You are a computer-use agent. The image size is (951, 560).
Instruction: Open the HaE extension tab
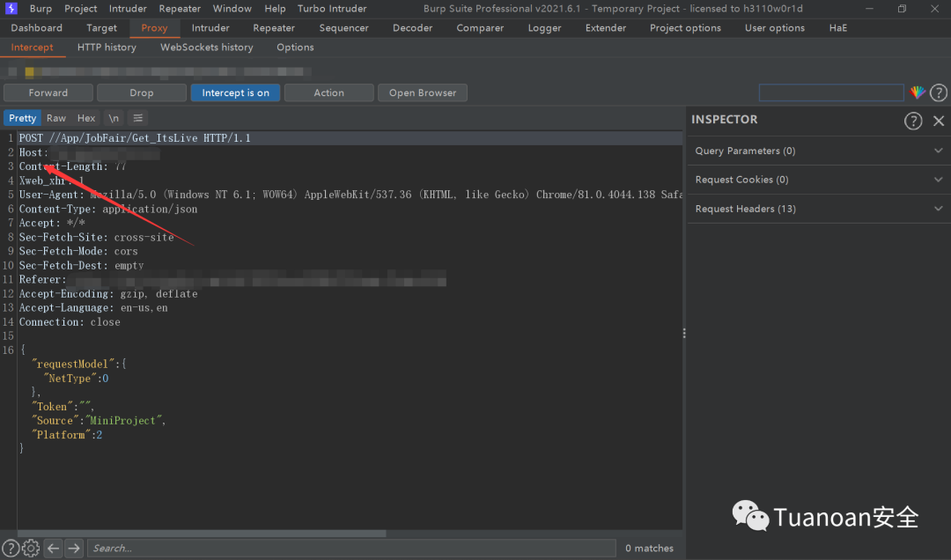pyautogui.click(x=837, y=28)
